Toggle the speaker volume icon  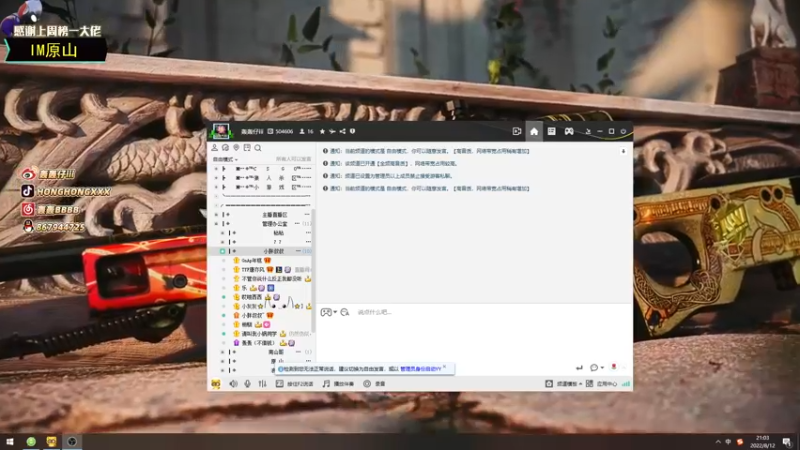point(233,384)
